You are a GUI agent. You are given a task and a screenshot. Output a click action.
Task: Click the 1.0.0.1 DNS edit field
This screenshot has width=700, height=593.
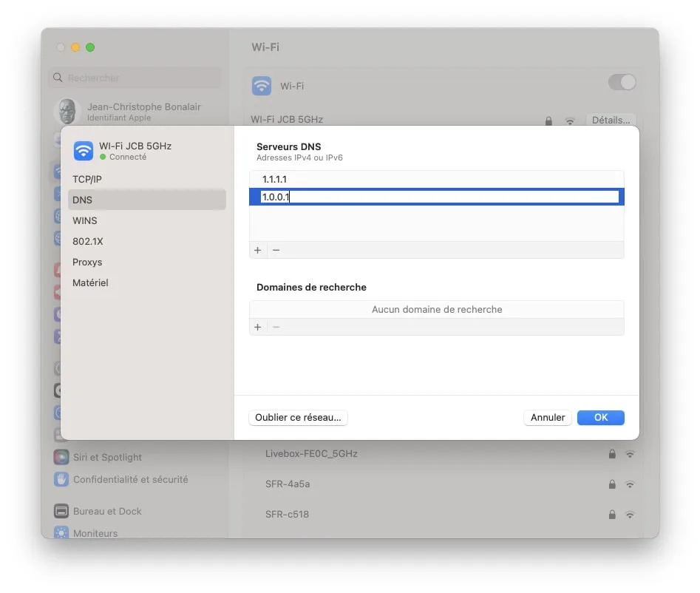point(440,197)
